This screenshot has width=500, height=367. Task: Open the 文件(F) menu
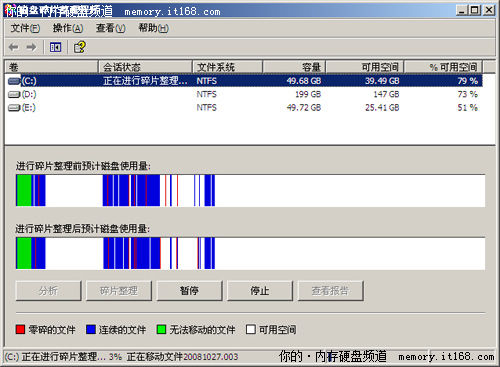coord(25,28)
